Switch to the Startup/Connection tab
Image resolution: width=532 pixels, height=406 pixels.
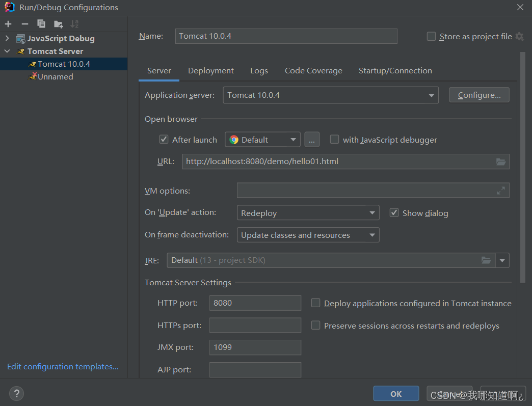pyautogui.click(x=395, y=70)
